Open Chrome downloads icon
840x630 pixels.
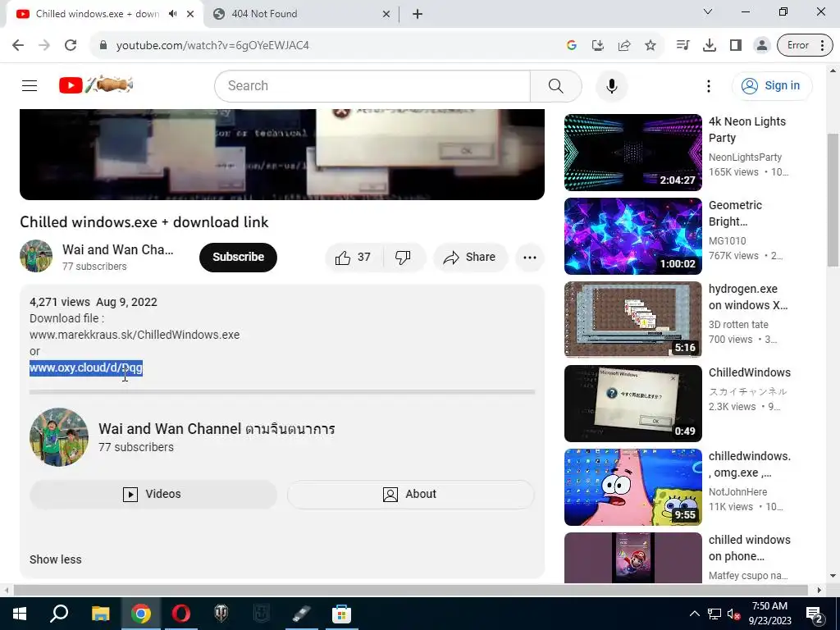tap(710, 45)
